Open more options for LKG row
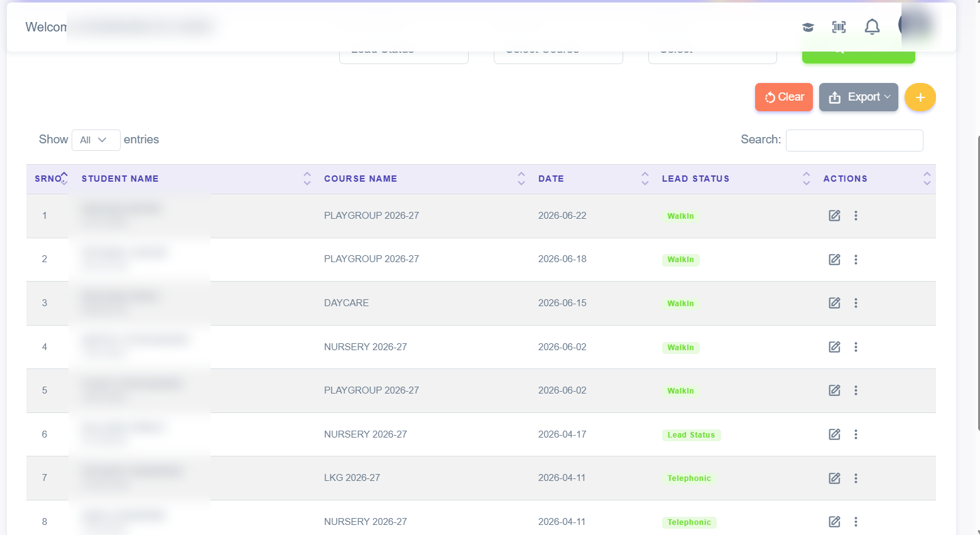The height and width of the screenshot is (535, 980). (856, 478)
